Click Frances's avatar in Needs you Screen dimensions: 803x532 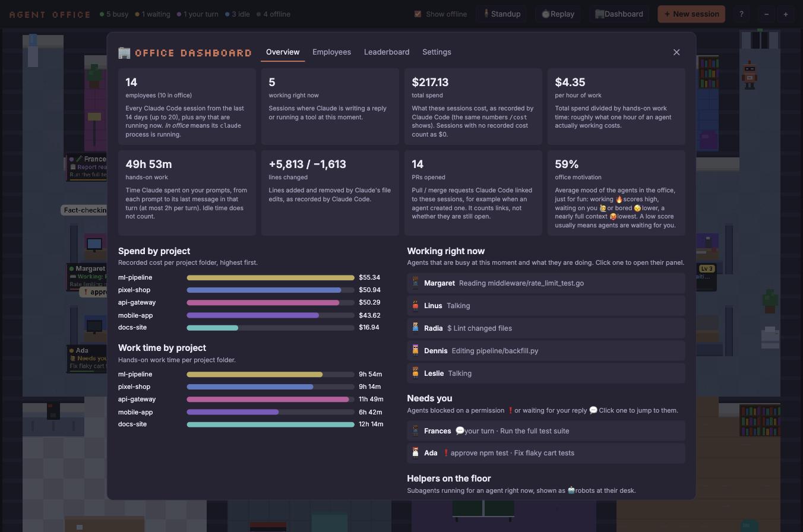[x=416, y=431]
